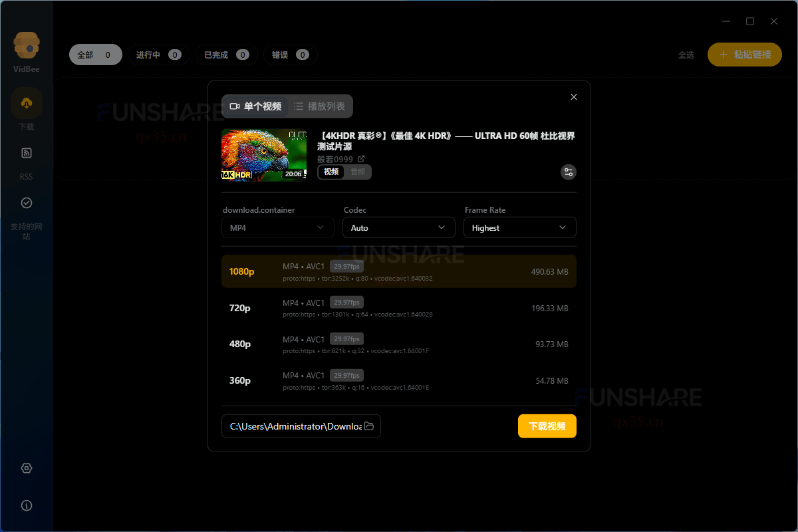Screen dimensions: 798x532
Task: Expand the Frame Rate Highest dropdown
Action: [519, 227]
